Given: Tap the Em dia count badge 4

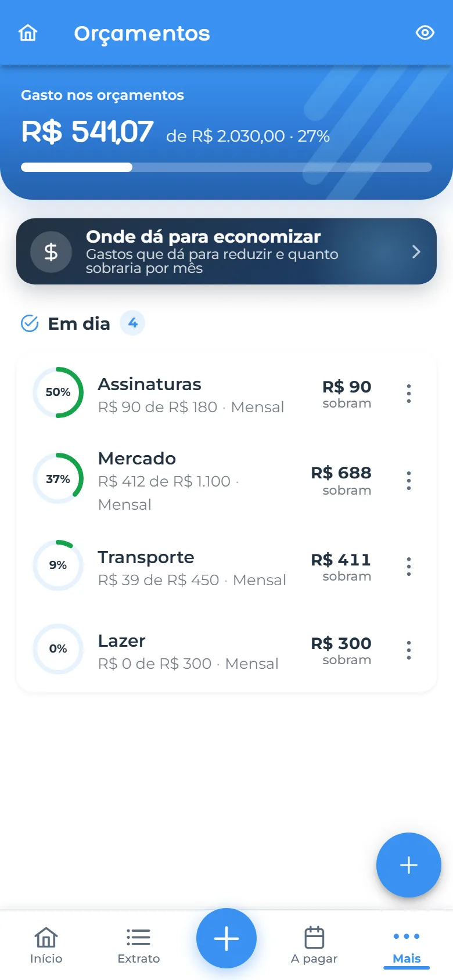Looking at the screenshot, I should tap(132, 323).
